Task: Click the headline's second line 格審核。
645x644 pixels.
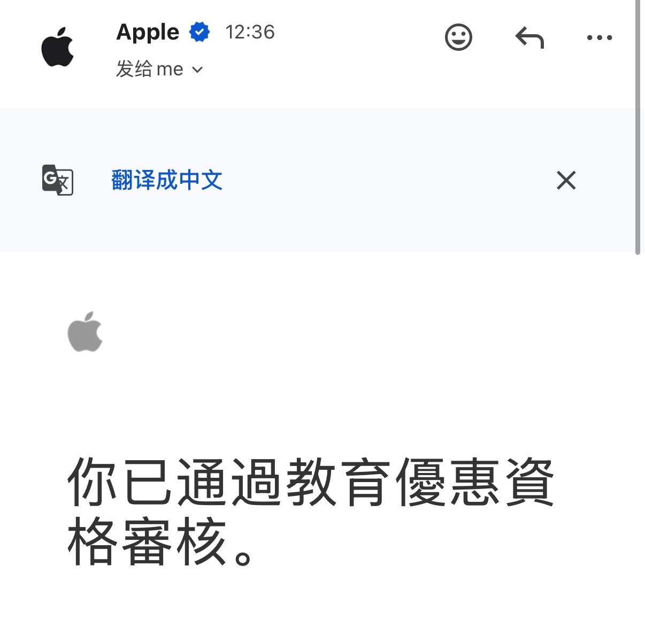Action: tap(160, 541)
